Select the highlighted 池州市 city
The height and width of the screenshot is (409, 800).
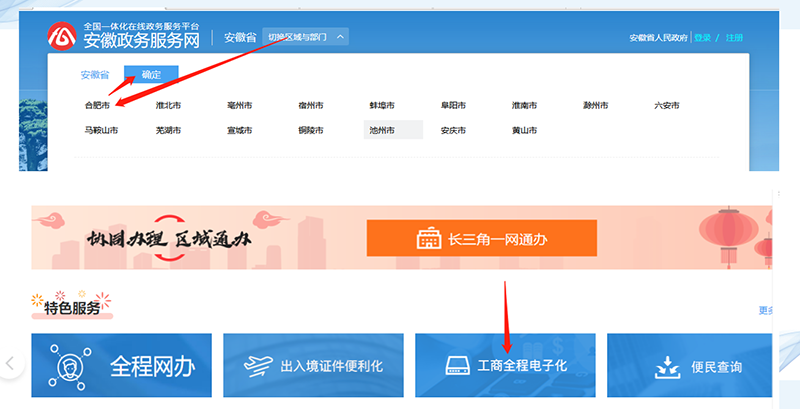click(393, 130)
